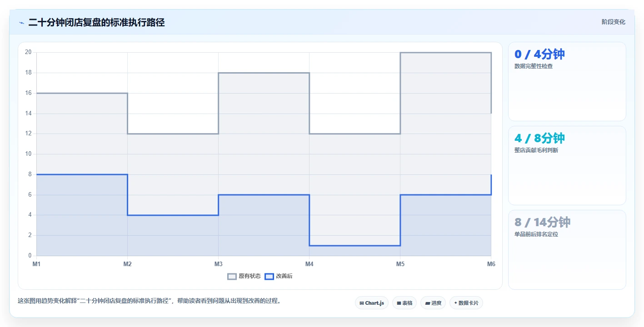This screenshot has width=644, height=327.
Task: Click the 阶段变化 label in the header
Action: click(613, 22)
